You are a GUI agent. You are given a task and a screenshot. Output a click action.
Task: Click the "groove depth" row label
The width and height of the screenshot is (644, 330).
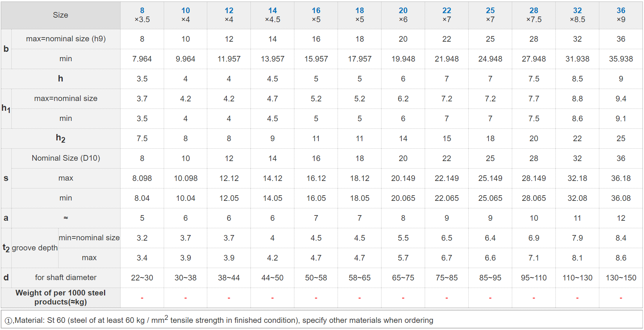[x=35, y=248]
